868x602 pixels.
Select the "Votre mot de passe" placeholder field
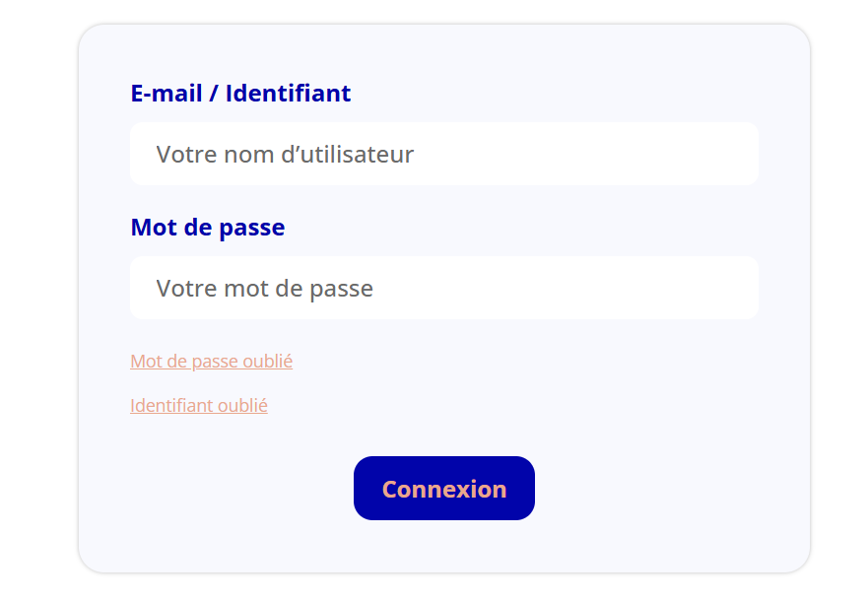pyautogui.click(x=443, y=288)
